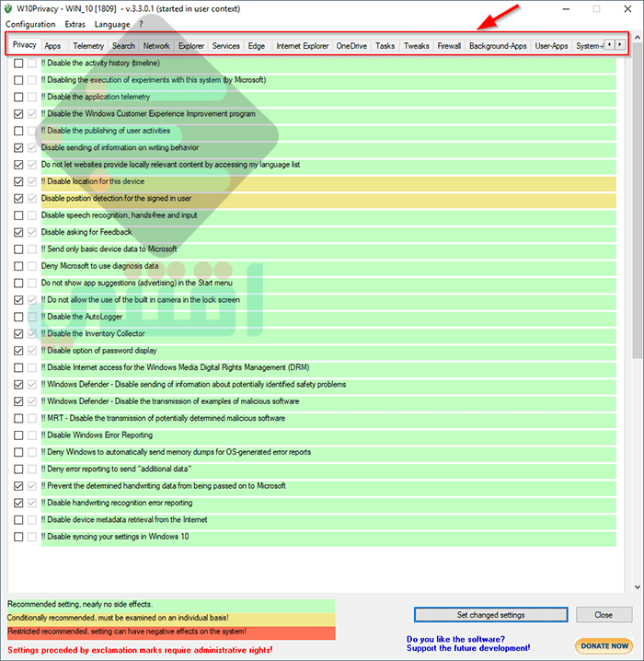Click the vertical scrollbar thumb
The height and width of the screenshot is (661, 644).
(x=638, y=203)
